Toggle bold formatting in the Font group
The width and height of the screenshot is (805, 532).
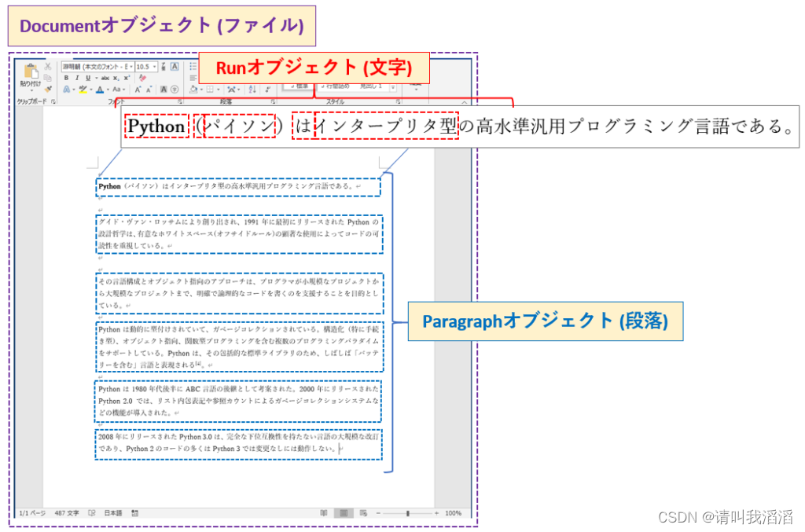click(x=67, y=78)
